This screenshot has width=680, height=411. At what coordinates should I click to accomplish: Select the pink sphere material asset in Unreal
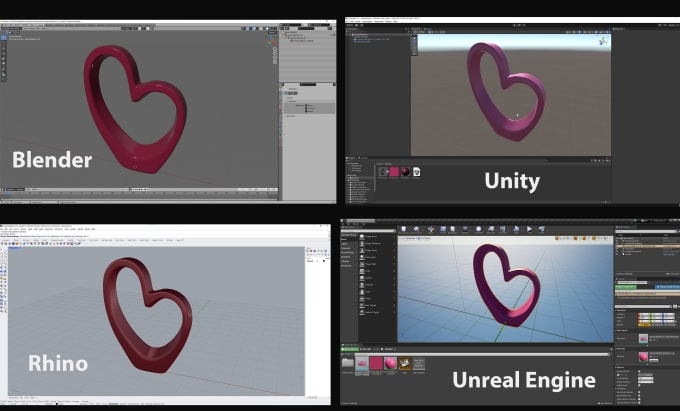(x=390, y=363)
